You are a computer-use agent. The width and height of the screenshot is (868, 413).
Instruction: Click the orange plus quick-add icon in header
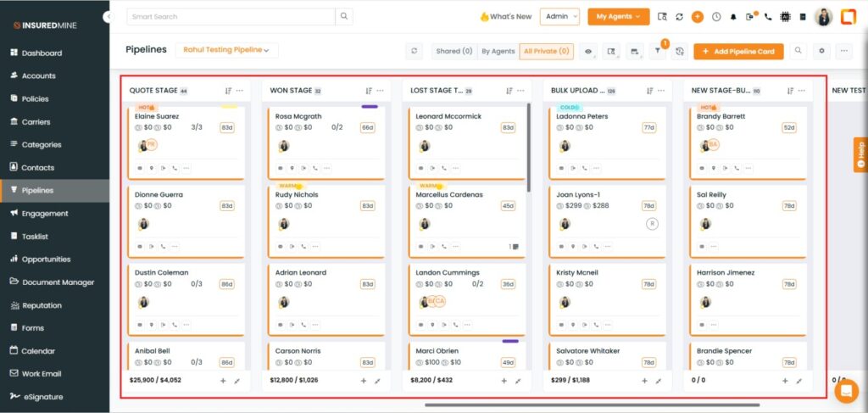tap(698, 16)
